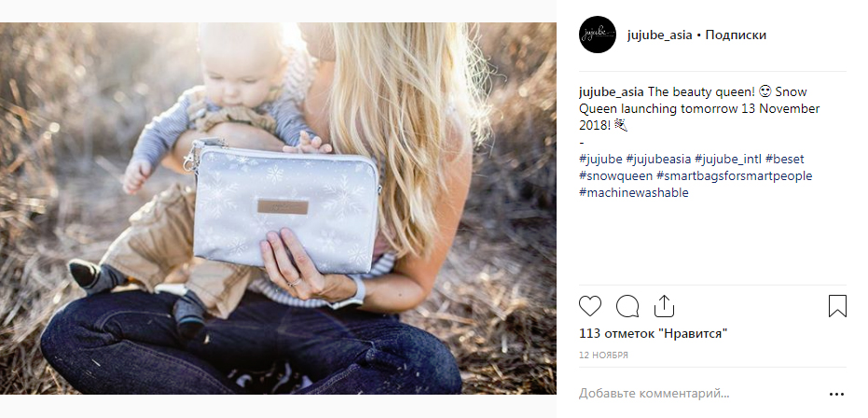View the 113 отметок "Нравится" list

654,334
